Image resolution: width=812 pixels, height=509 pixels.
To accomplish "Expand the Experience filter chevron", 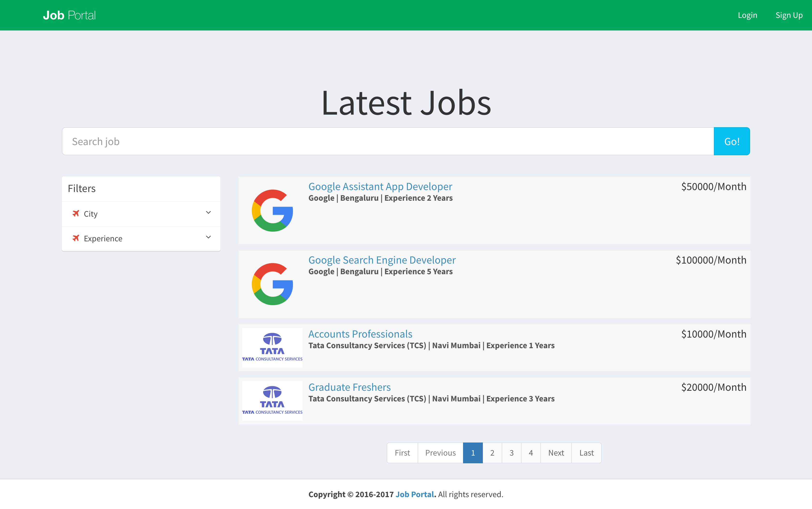I will (208, 237).
